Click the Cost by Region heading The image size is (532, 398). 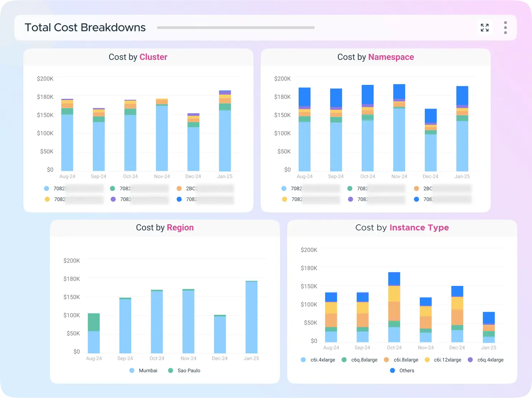(x=165, y=227)
